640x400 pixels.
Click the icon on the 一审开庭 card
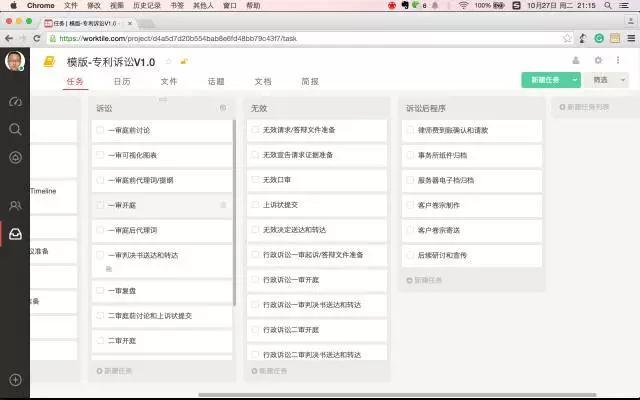click(x=223, y=205)
